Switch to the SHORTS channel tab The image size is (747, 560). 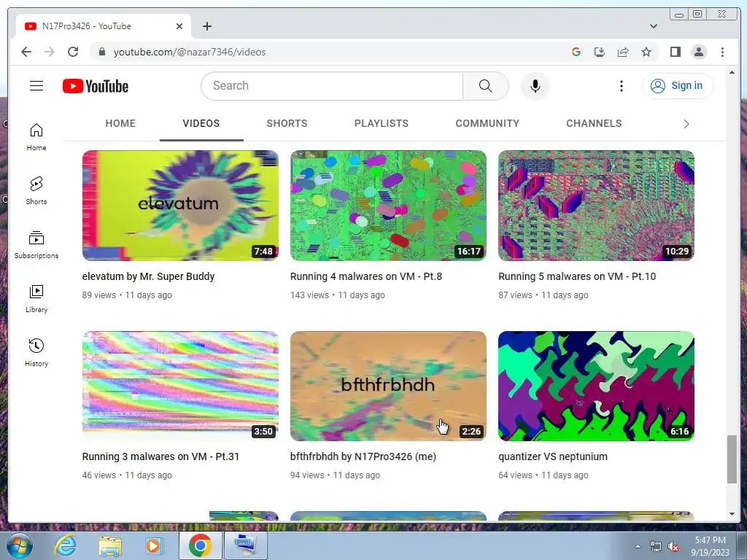[x=287, y=123]
